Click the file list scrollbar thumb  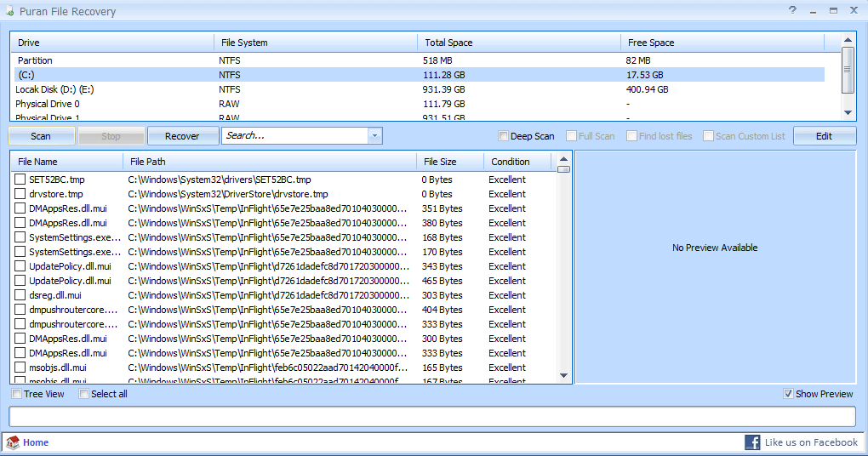point(563,169)
